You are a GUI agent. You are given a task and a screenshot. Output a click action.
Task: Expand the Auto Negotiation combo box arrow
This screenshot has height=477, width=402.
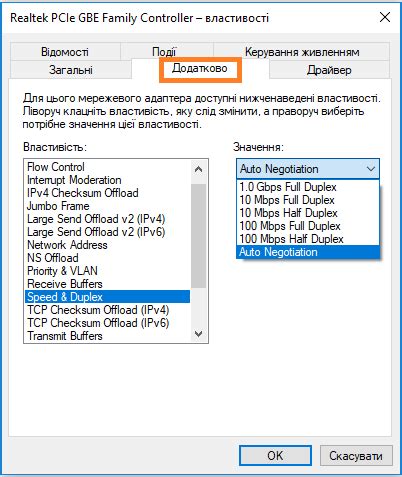(371, 169)
